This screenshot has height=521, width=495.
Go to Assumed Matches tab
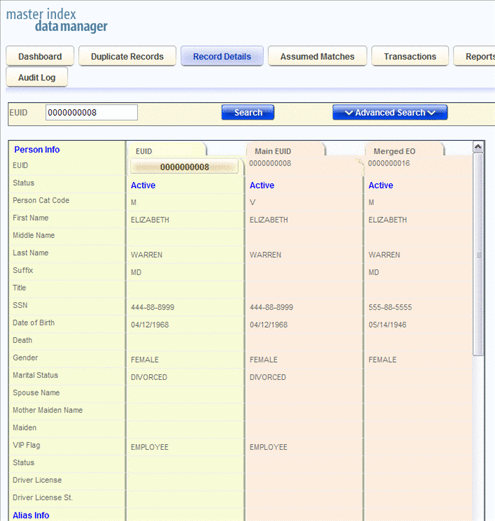(317, 56)
